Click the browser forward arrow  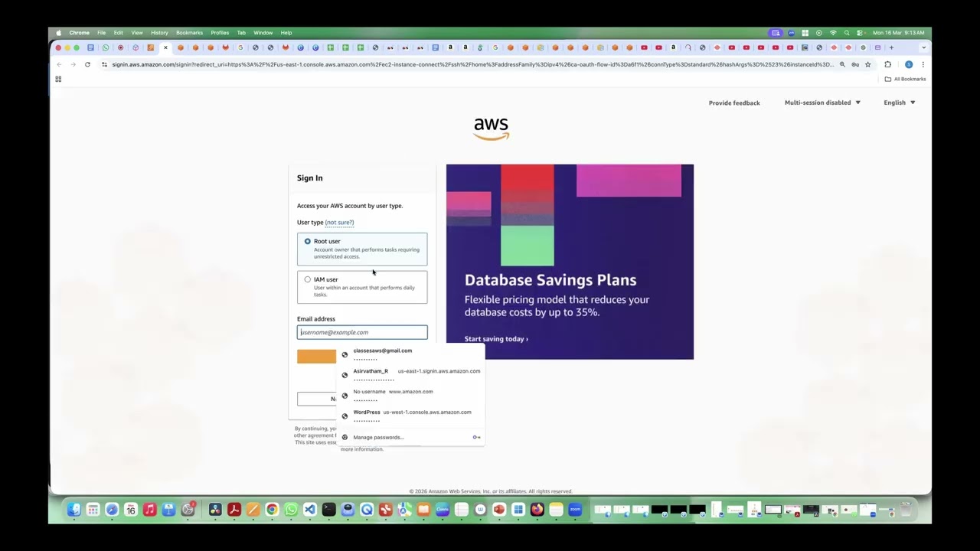pos(73,64)
